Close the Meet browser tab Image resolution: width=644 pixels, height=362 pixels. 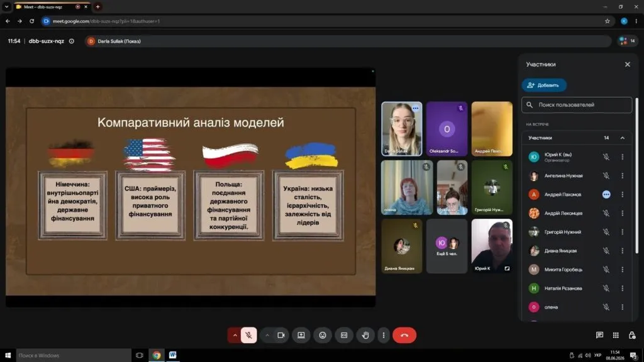(x=86, y=6)
